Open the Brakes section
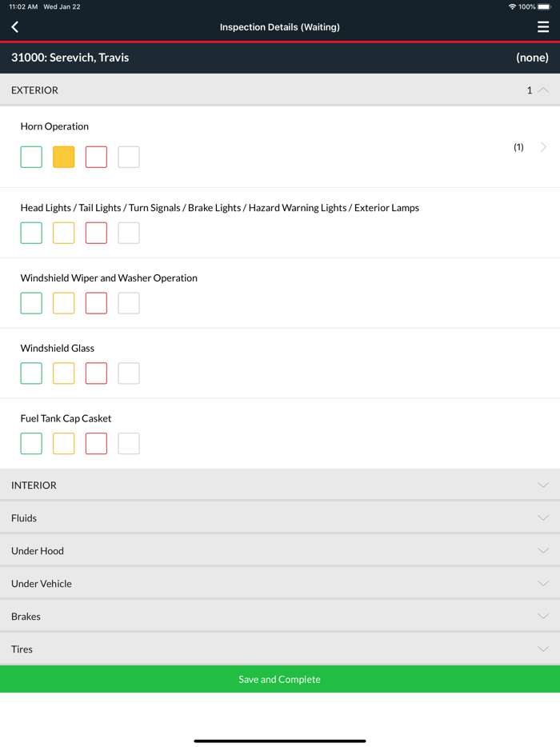This screenshot has height=747, width=560. [x=543, y=617]
